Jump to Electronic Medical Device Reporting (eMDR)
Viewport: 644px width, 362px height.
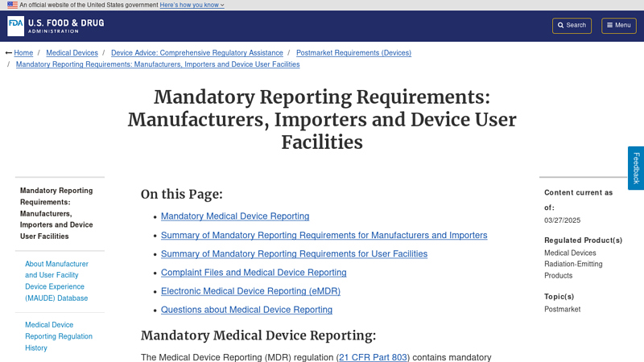[250, 291]
